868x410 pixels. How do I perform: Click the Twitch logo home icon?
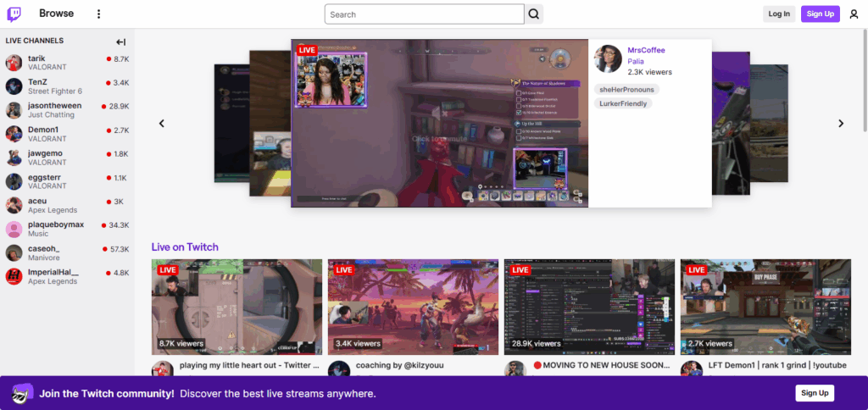14,14
